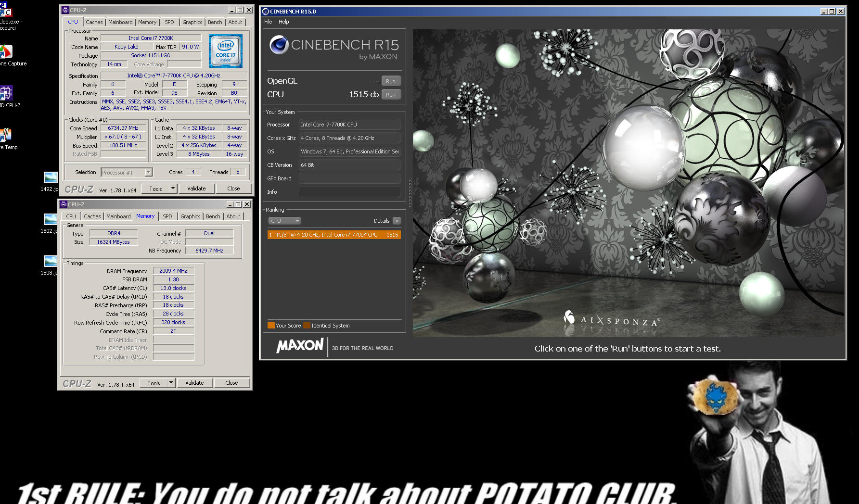
Task: Click the Details arrow icon in Ranking
Action: (397, 221)
